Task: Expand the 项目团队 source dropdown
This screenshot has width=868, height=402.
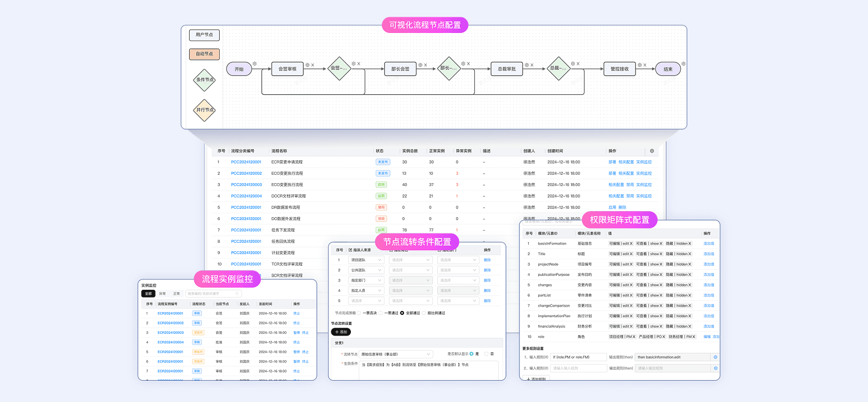Action: [x=366, y=260]
